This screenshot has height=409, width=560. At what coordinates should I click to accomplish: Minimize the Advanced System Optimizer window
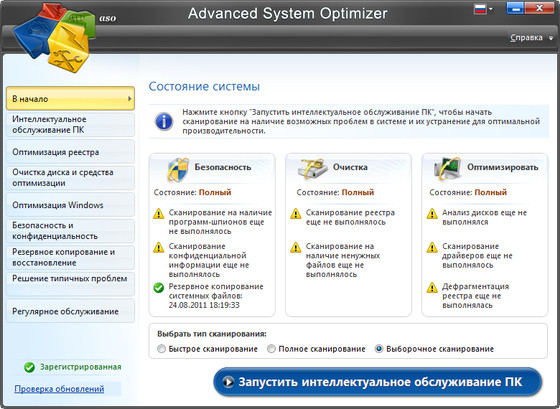tap(515, 8)
